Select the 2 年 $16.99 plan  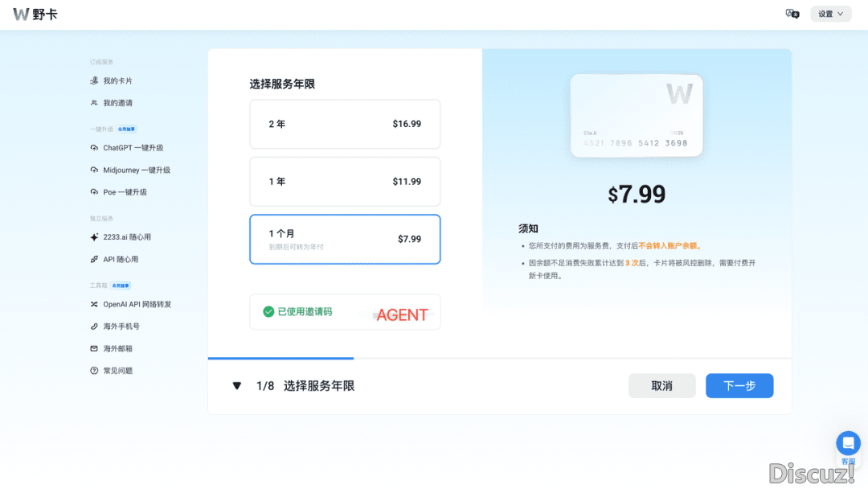pyautogui.click(x=345, y=124)
